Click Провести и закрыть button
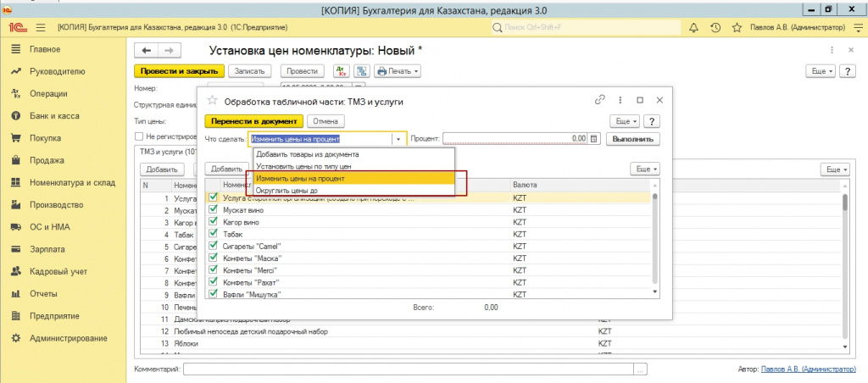The height and width of the screenshot is (383, 868). (180, 71)
